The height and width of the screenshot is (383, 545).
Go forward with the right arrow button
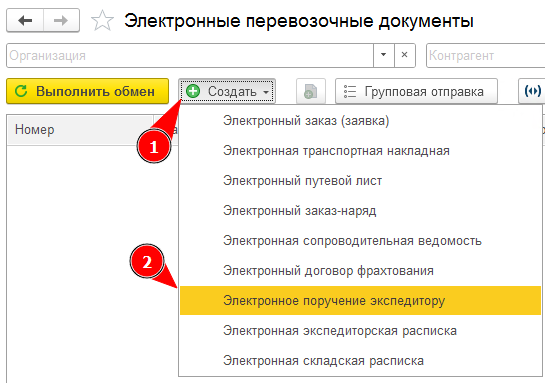tap(61, 21)
